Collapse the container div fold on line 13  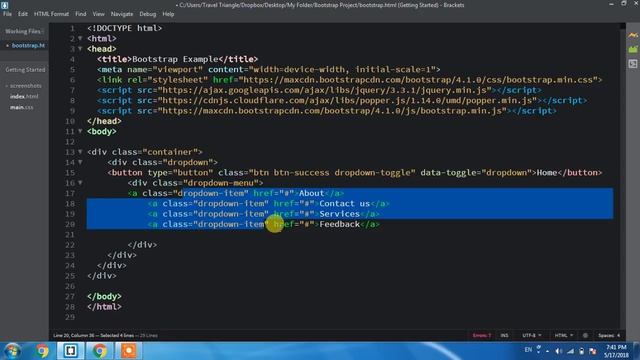(x=80, y=152)
